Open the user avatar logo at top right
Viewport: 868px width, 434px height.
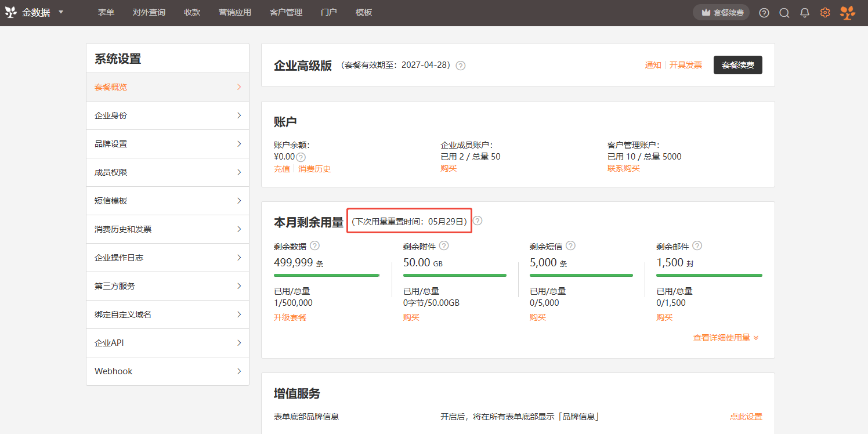click(x=848, y=13)
